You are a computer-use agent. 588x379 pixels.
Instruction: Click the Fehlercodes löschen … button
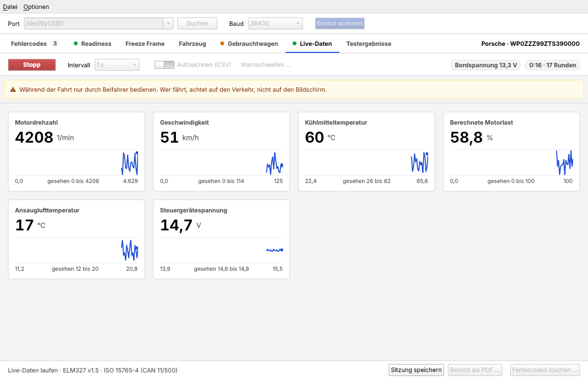545,370
